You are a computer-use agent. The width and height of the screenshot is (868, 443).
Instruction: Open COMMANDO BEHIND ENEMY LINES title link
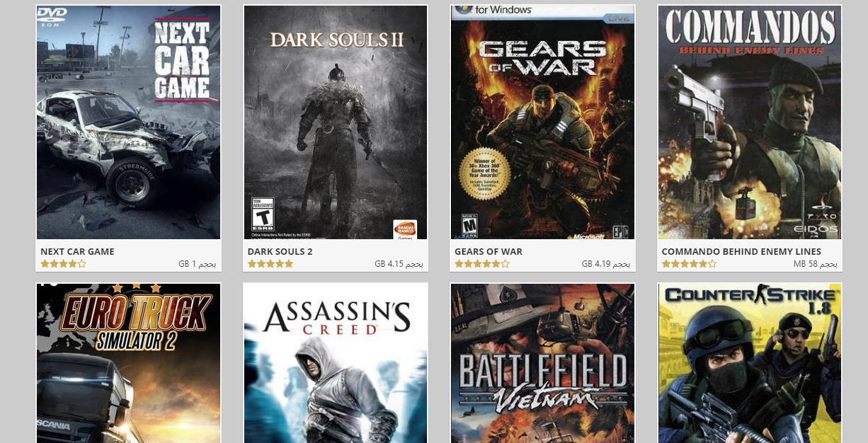pos(741,251)
